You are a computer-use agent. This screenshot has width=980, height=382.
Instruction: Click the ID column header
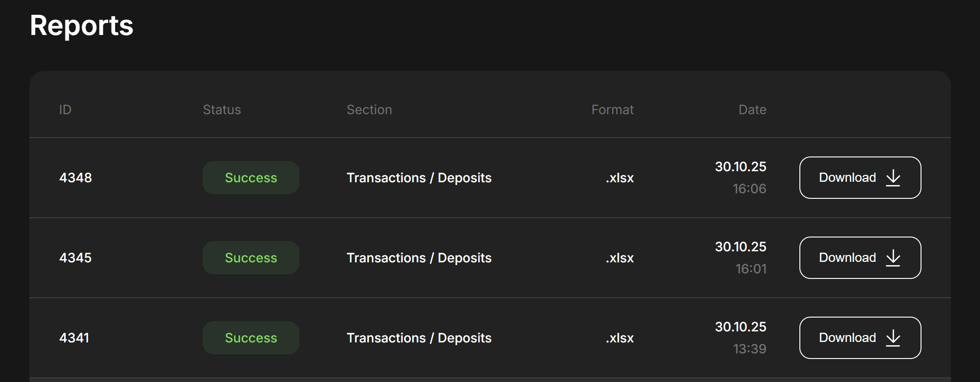(65, 110)
